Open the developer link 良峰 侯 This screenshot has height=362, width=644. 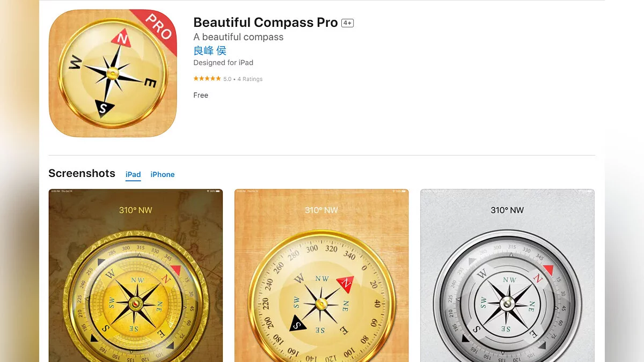click(x=210, y=50)
